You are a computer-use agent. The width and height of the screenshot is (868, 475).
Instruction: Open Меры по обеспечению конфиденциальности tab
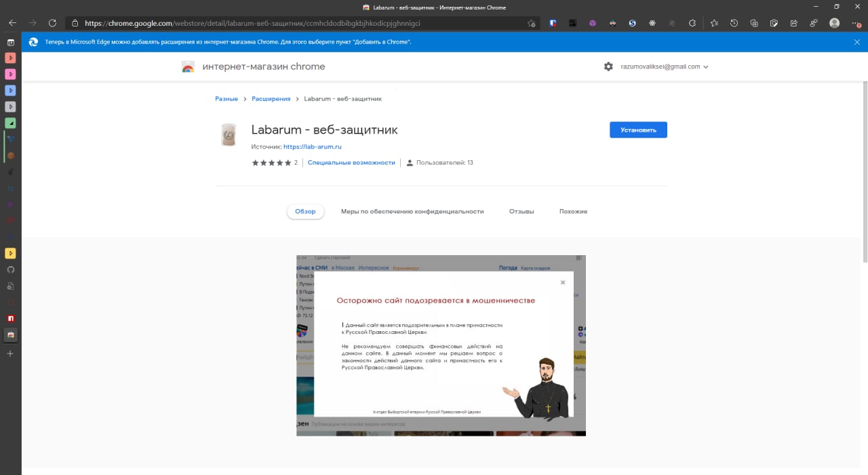click(412, 211)
